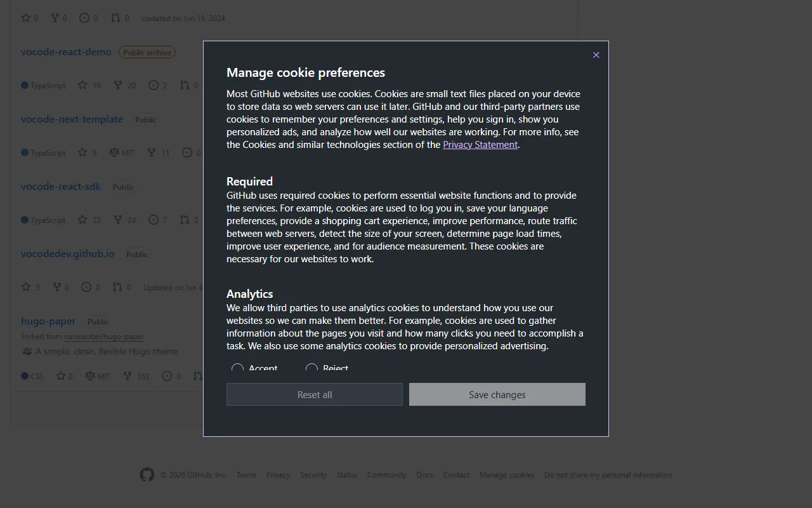Click star icon for vocode-next-template

[82, 152]
